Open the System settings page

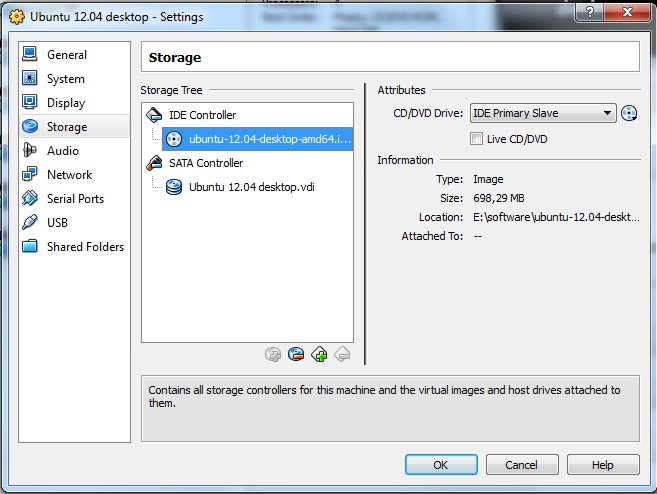tap(74, 78)
